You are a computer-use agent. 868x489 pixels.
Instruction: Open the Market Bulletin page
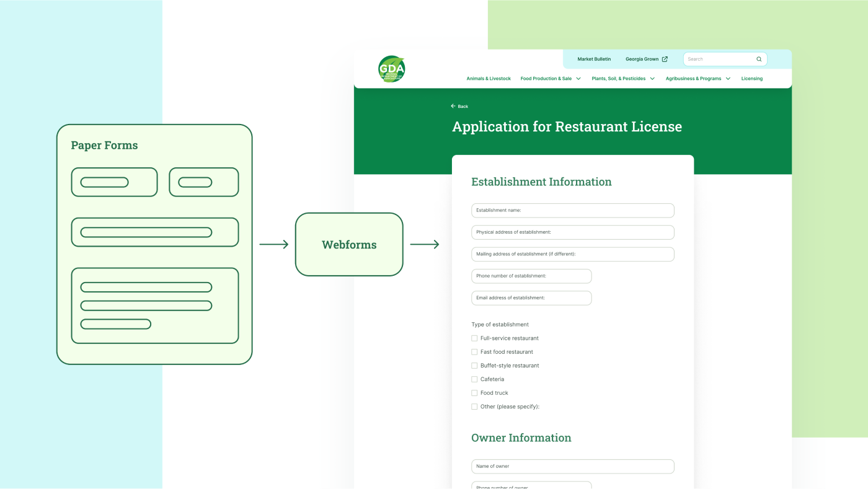[x=594, y=58]
